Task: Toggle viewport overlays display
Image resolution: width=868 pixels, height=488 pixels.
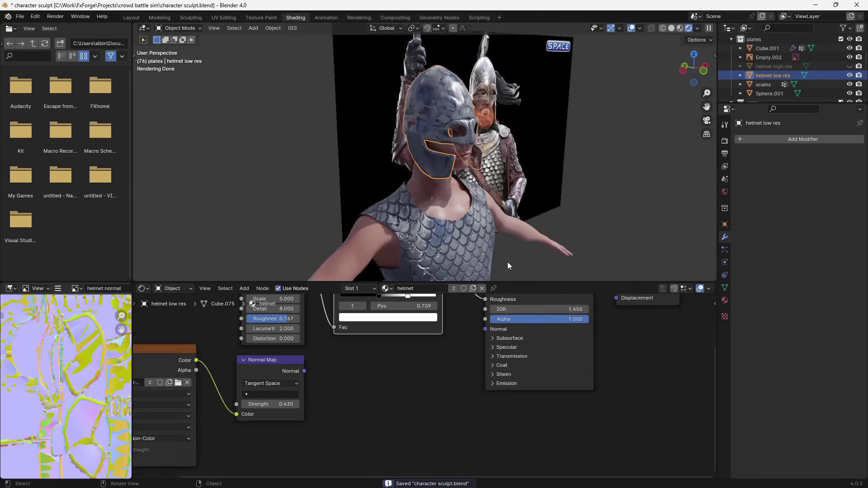Action: click(631, 28)
